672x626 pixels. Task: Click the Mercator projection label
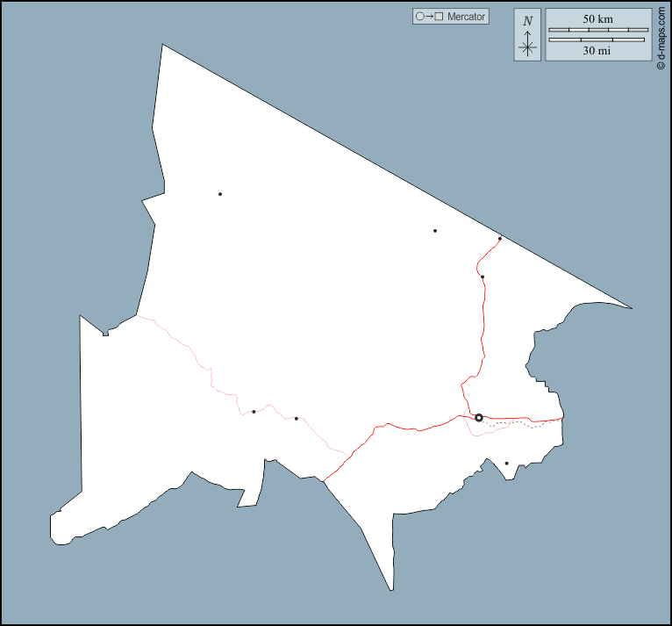pos(466,17)
